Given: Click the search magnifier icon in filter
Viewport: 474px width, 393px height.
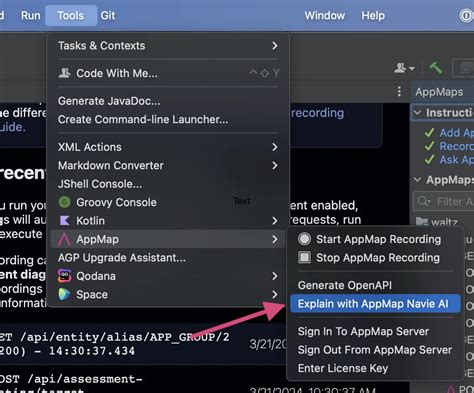Looking at the screenshot, I should click(424, 201).
